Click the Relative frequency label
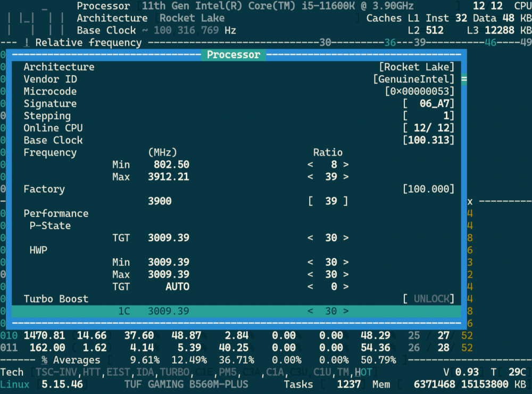The height and width of the screenshot is (394, 532). (x=88, y=43)
